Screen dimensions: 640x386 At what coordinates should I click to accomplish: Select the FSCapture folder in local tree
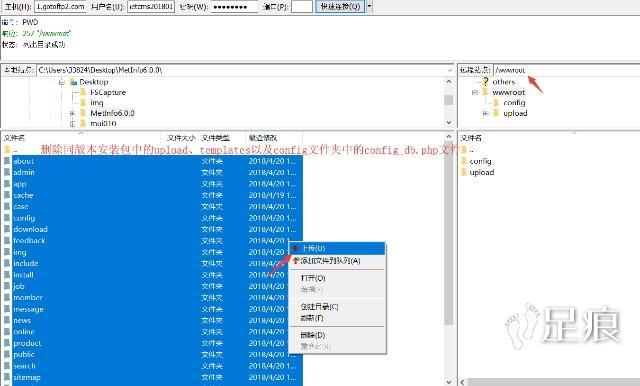pos(108,93)
